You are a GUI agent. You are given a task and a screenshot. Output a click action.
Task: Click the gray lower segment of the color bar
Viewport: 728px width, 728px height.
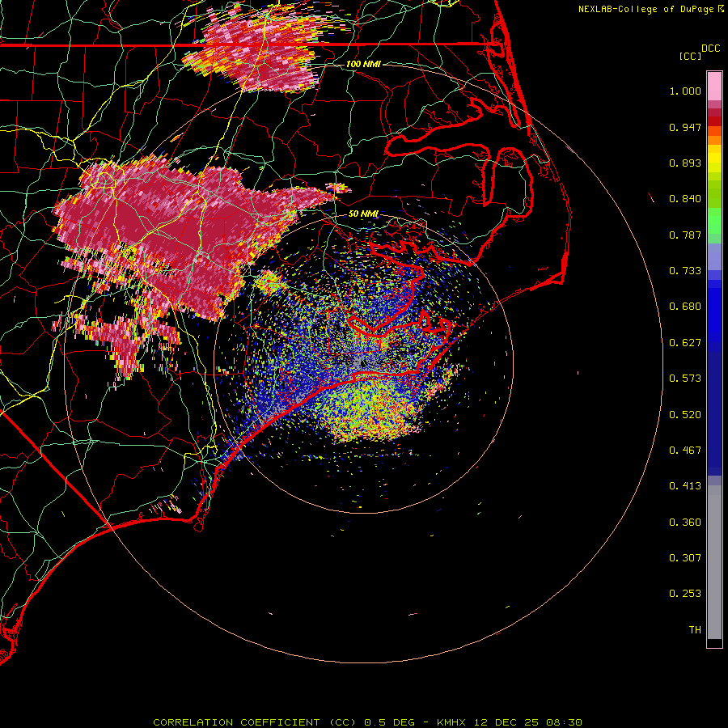(714, 562)
